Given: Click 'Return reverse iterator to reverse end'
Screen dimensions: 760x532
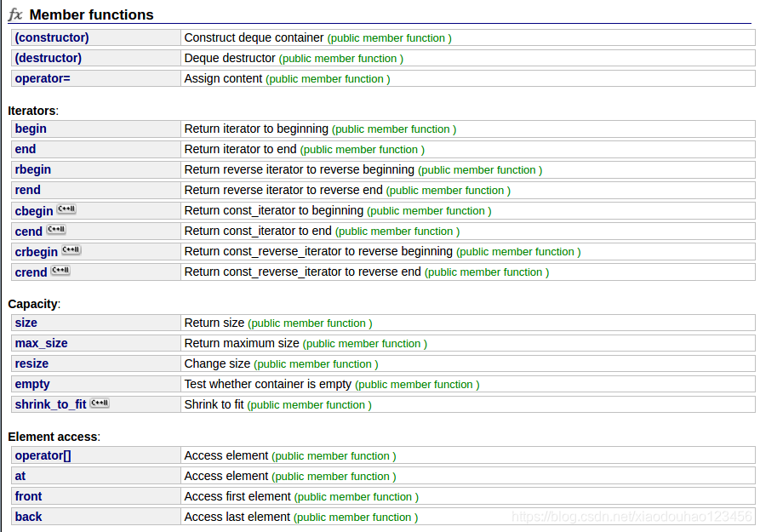Looking at the screenshot, I should pos(283,190).
